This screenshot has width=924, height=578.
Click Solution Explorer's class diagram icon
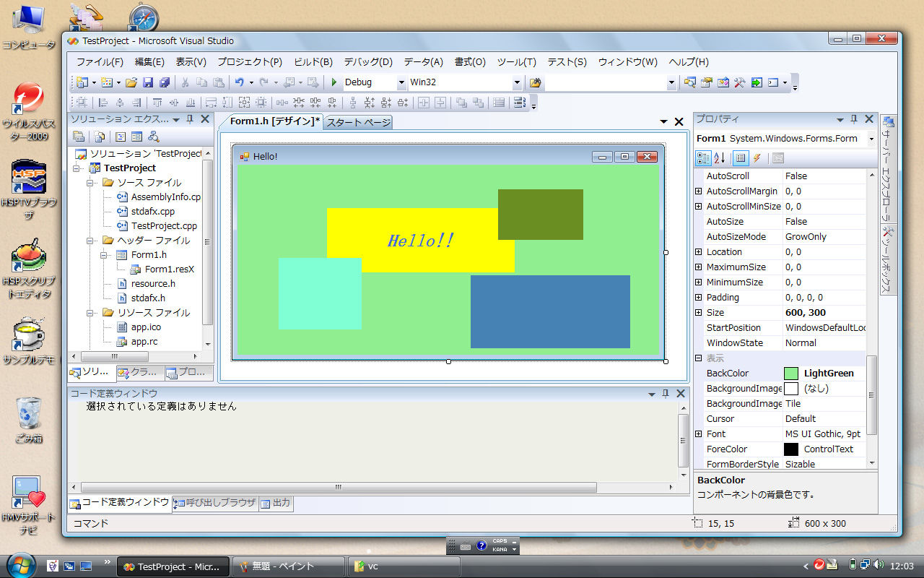(x=154, y=136)
